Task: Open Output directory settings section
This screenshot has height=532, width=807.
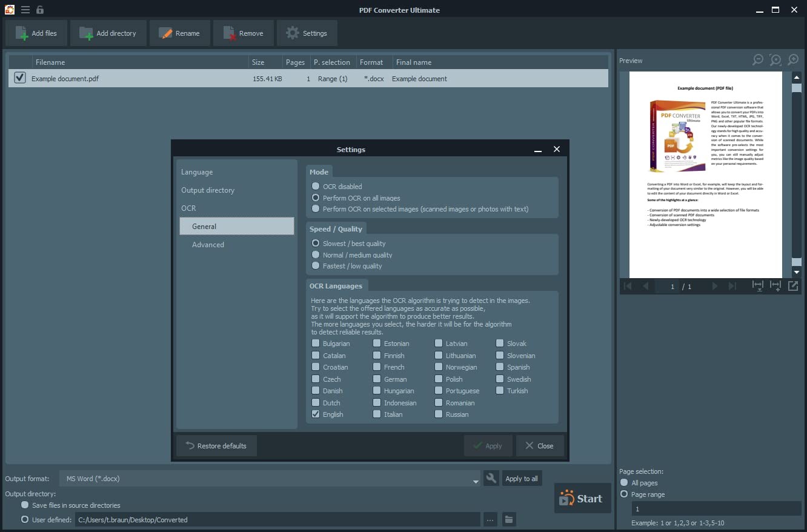Action: (x=208, y=190)
